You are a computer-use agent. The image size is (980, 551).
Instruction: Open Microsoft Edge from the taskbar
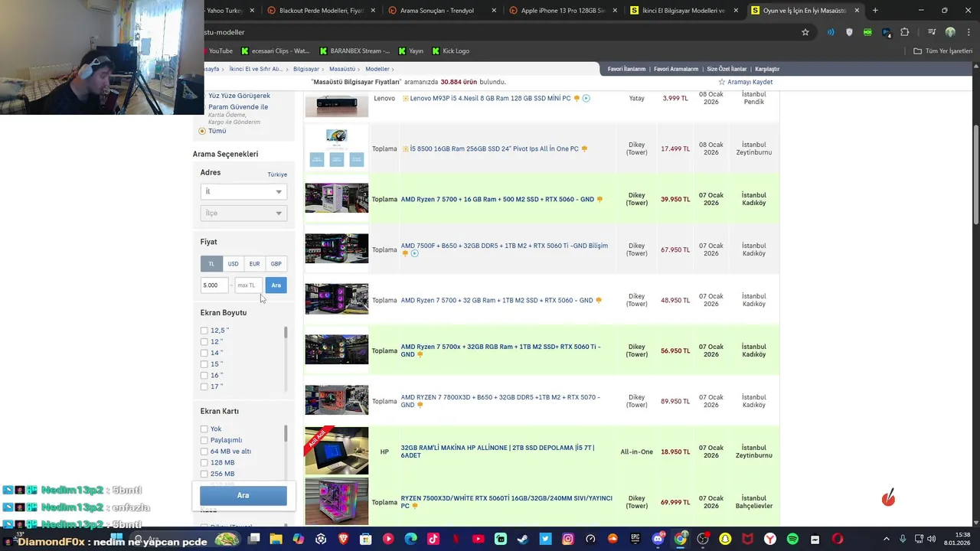(410, 540)
